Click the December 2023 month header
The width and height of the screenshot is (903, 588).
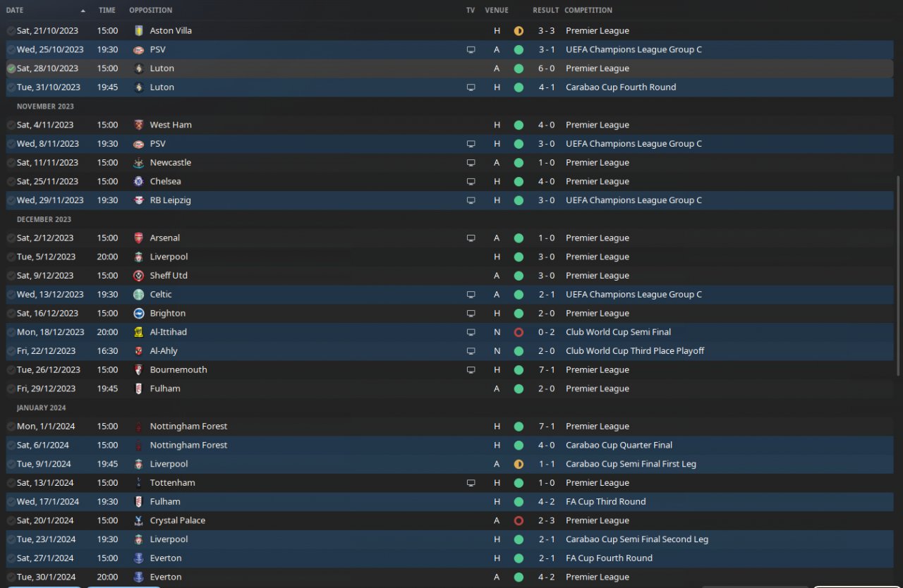click(45, 219)
